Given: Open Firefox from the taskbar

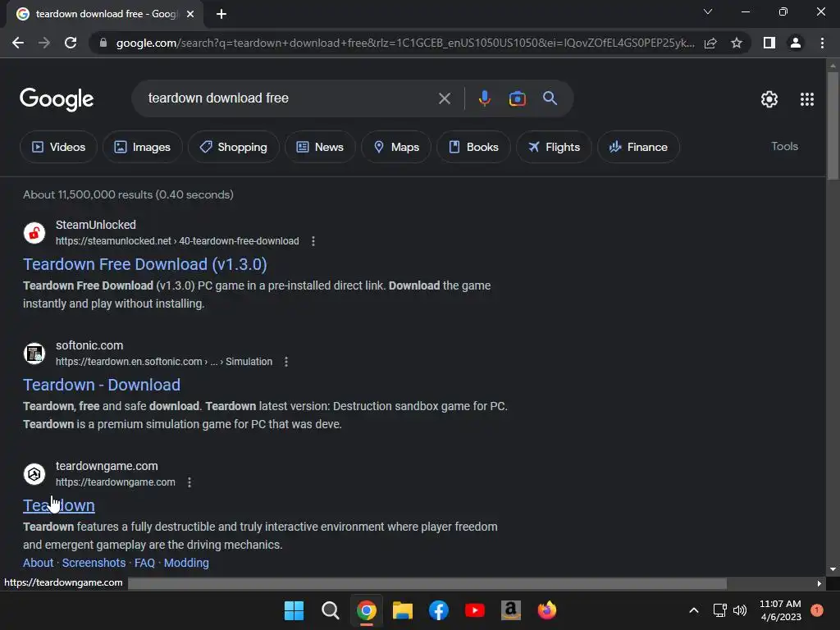Looking at the screenshot, I should pyautogui.click(x=547, y=610).
